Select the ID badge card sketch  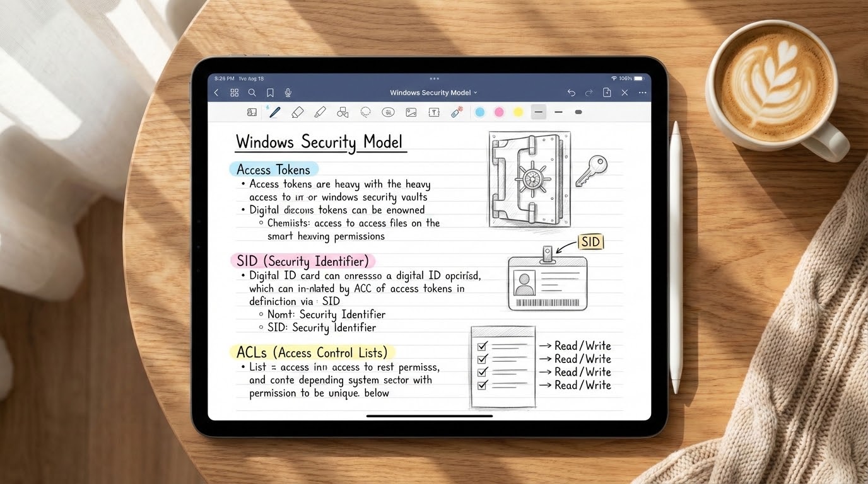(x=548, y=279)
